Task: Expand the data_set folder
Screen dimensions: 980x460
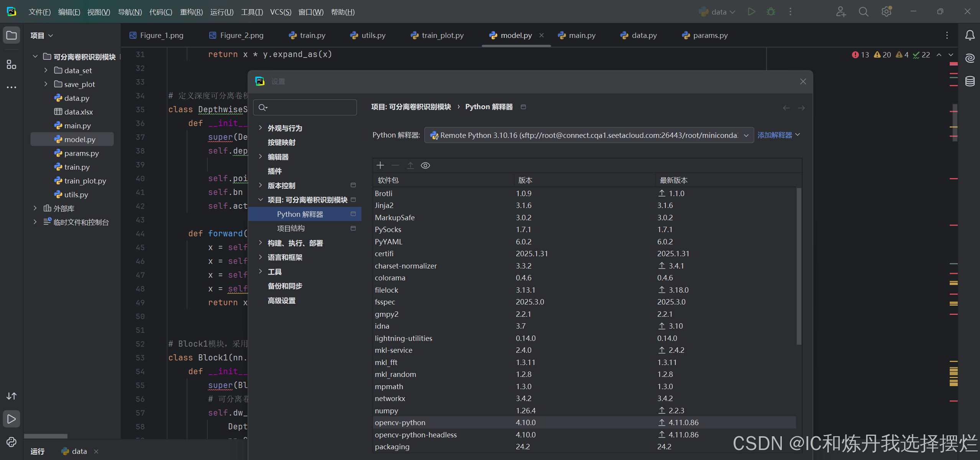Action: (46, 70)
